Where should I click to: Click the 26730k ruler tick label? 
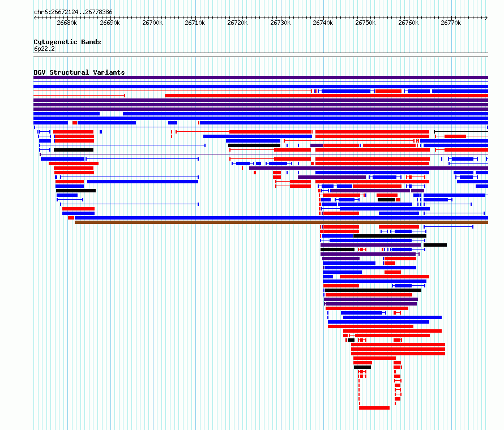point(280,23)
